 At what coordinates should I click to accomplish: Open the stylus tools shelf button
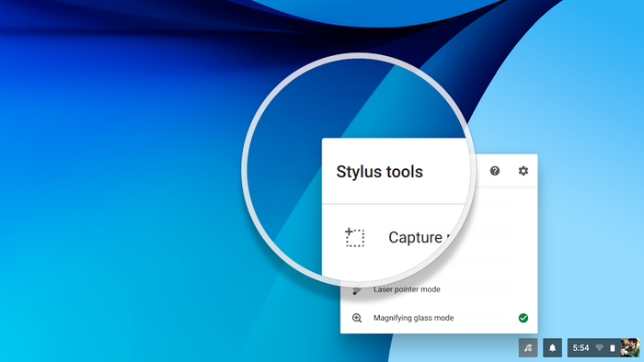(528, 347)
